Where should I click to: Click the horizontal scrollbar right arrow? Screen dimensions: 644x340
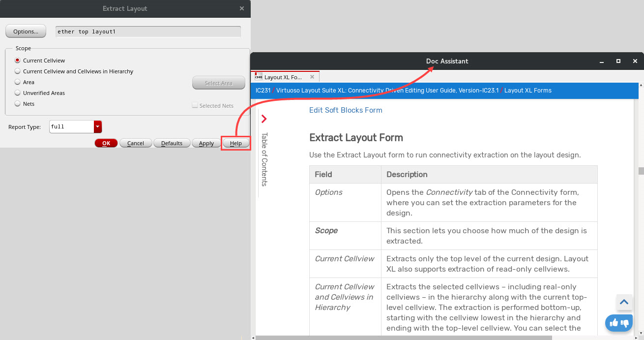pos(636,338)
